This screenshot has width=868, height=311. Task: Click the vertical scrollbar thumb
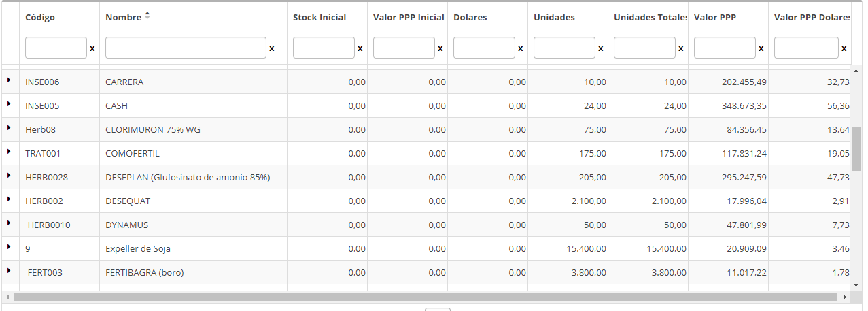point(856,148)
